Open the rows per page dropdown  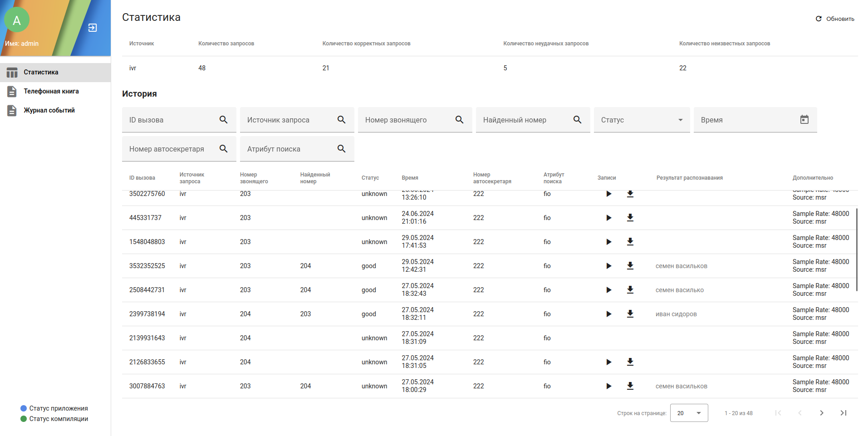coord(689,413)
